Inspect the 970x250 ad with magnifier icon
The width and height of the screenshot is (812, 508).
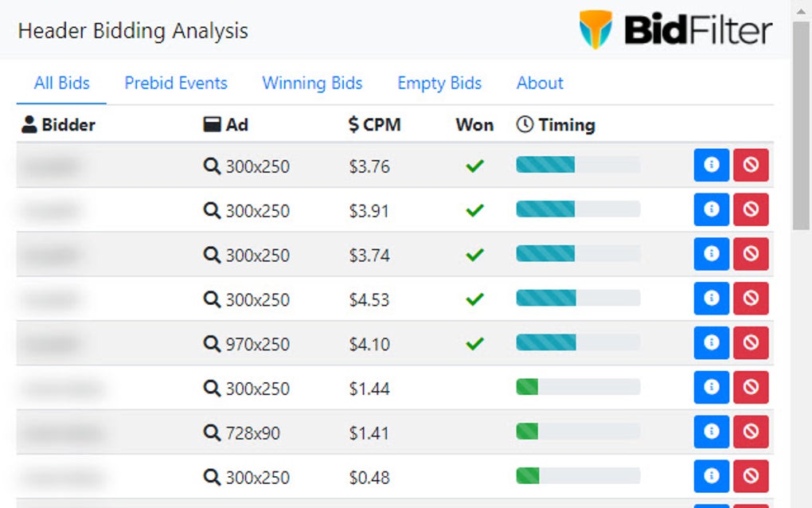[x=212, y=344]
